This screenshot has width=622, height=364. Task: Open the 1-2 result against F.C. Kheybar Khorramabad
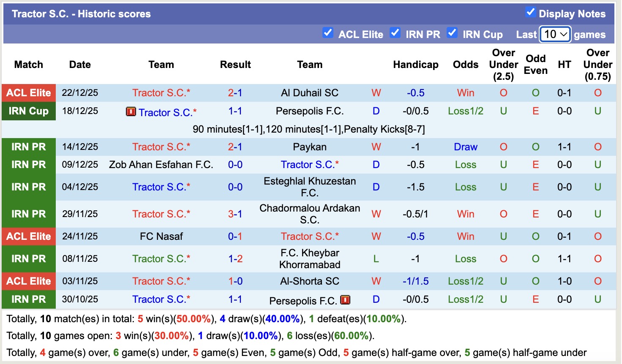point(235,259)
